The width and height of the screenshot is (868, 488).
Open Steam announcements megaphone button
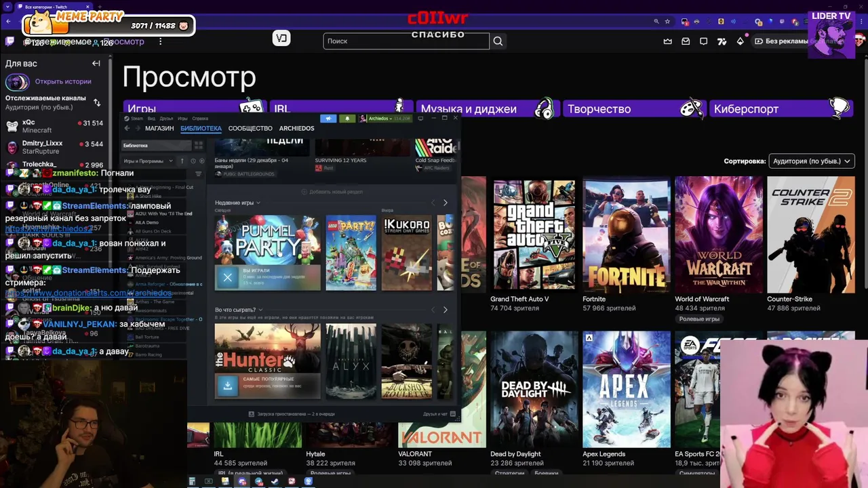[328, 119]
